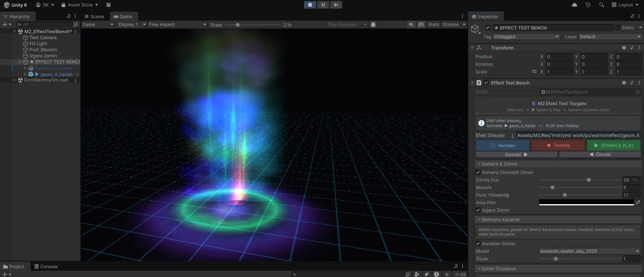Open the Display 1 dropdown
The width and height of the screenshot is (644, 277).
click(132, 24)
